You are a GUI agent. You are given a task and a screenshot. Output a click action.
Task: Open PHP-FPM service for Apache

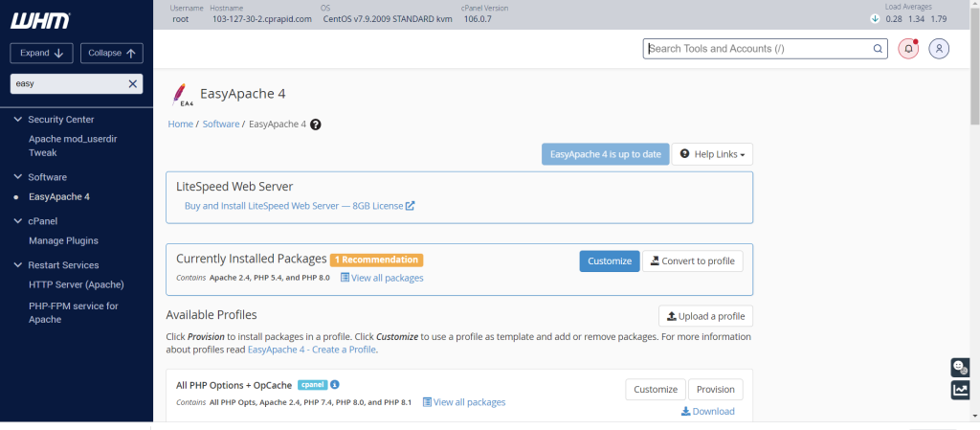[x=73, y=312]
